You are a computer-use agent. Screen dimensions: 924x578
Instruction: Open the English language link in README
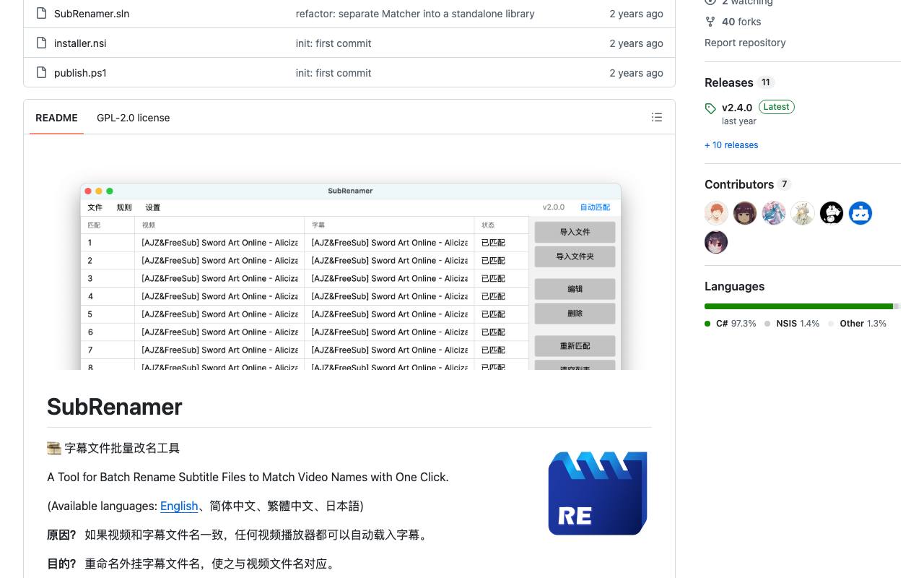point(179,506)
